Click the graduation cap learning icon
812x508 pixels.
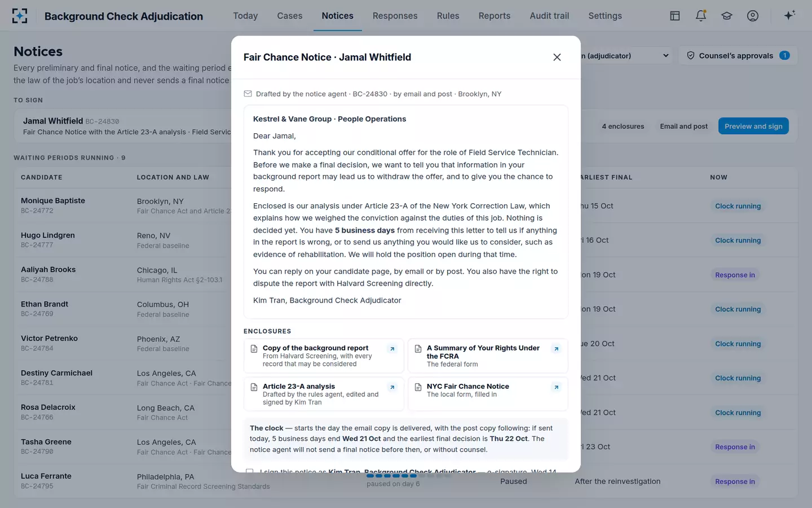(727, 16)
